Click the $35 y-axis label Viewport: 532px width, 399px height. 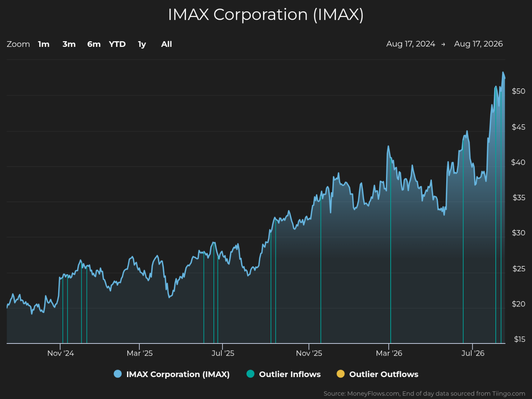coord(519,198)
